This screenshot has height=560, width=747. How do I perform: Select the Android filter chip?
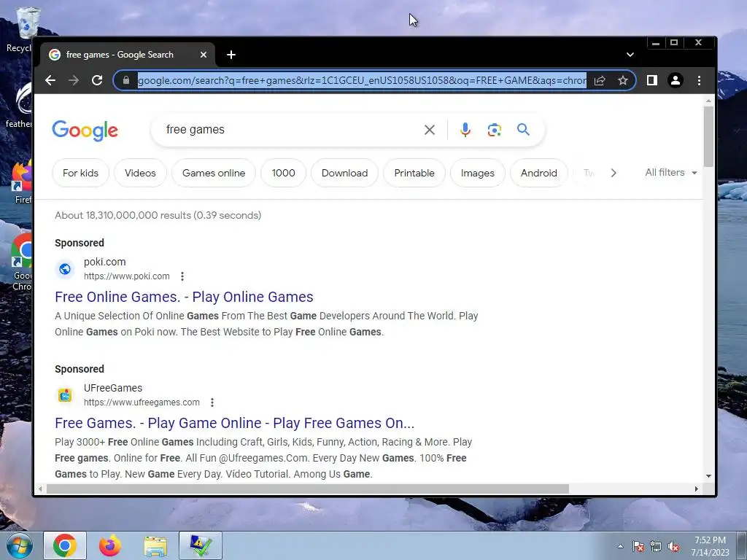point(539,173)
